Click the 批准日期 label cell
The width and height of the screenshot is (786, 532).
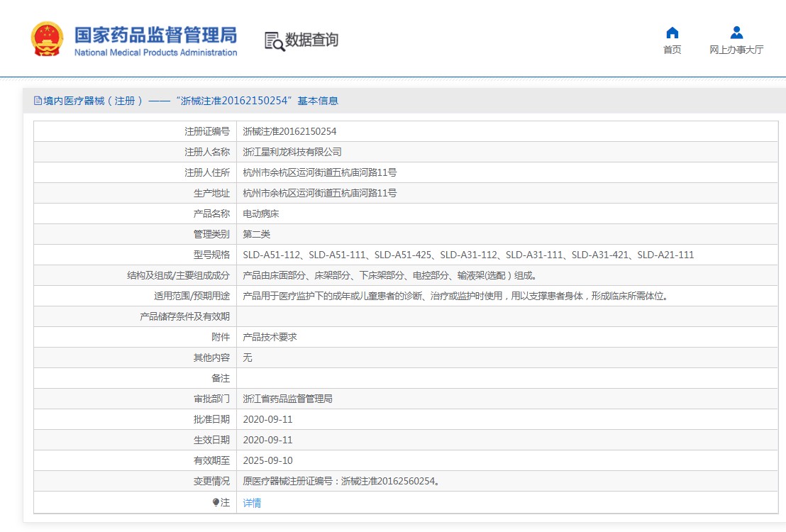point(135,419)
